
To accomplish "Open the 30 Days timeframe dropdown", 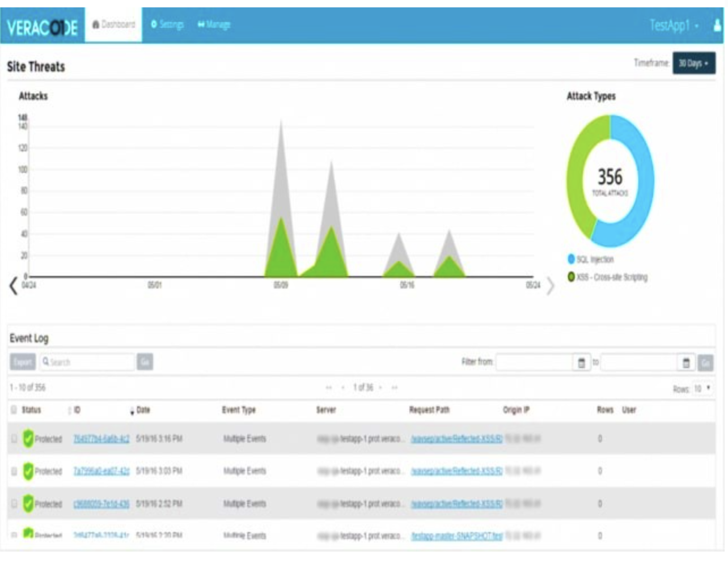I will tap(693, 63).
